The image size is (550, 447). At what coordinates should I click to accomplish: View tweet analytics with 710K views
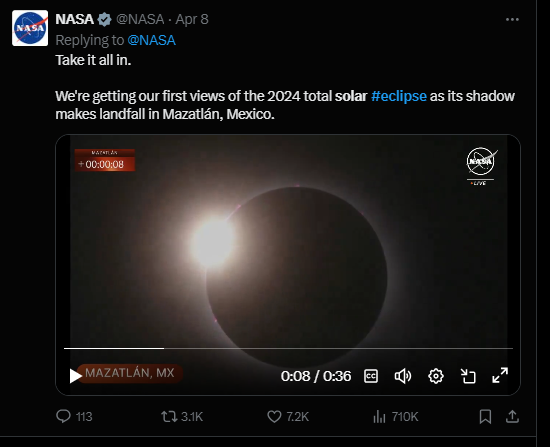coord(396,416)
